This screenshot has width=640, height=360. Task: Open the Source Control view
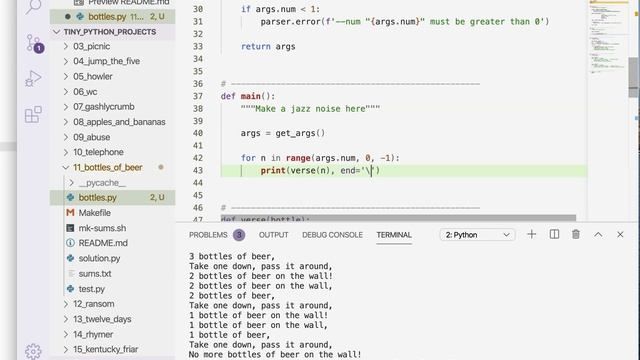click(34, 43)
